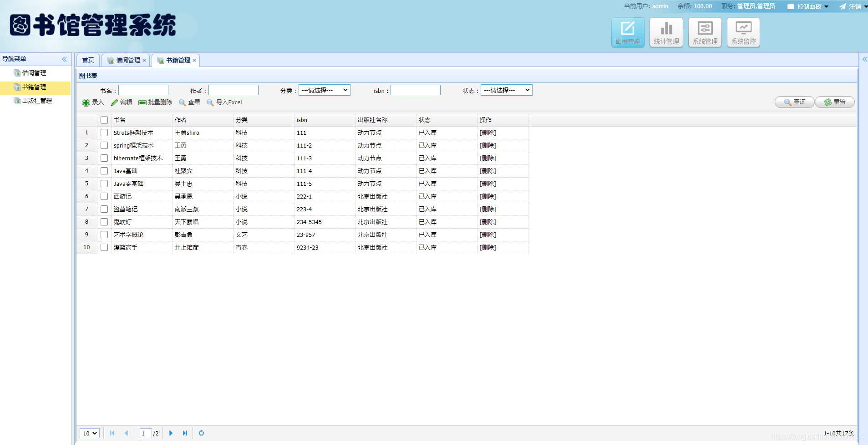Focus the 作者 input field
Screen dimensions: 868x445
coord(233,90)
